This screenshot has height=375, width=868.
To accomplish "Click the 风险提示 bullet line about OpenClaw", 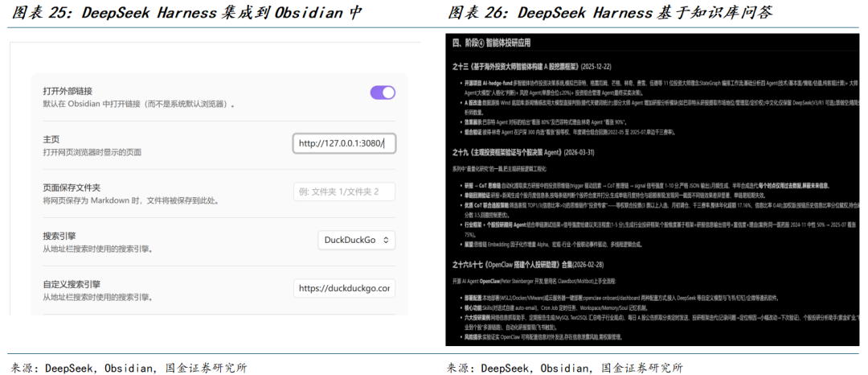I will click(543, 337).
